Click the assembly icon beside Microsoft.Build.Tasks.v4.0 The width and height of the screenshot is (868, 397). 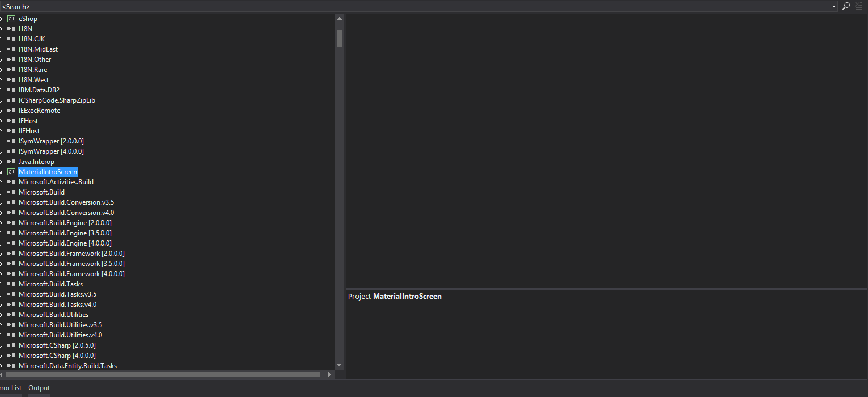11,305
